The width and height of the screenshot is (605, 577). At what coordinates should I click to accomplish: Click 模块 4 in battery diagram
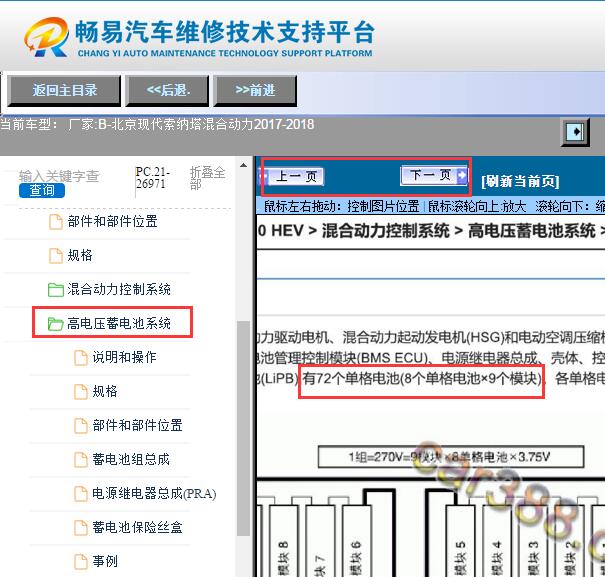[x=497, y=558]
